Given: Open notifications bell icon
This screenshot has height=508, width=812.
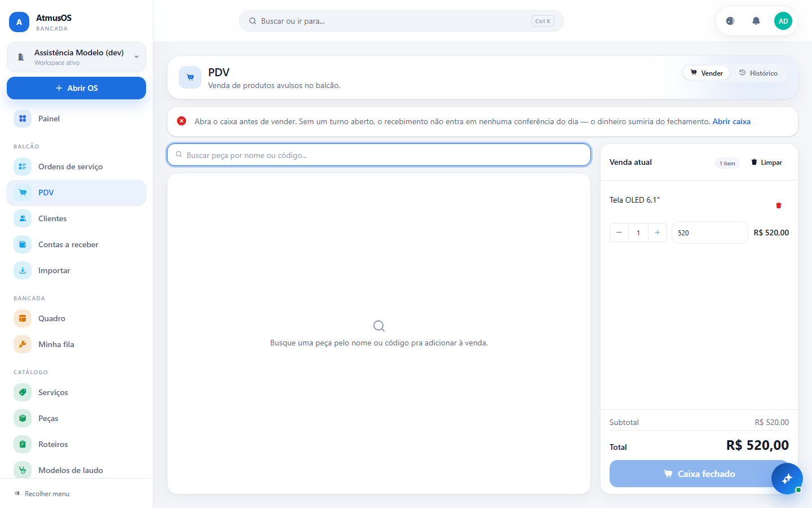Looking at the screenshot, I should coord(756,21).
